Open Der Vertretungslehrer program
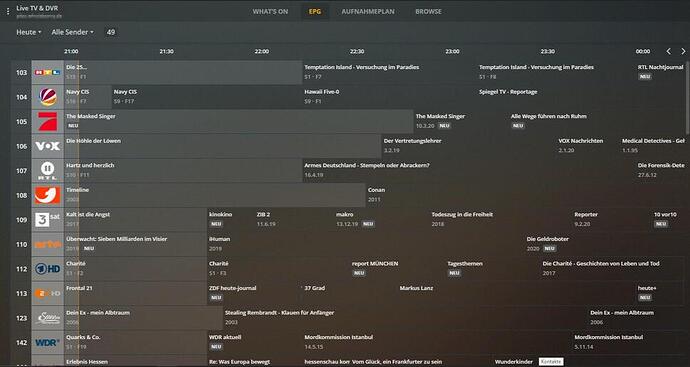The image size is (690, 367). pyautogui.click(x=469, y=146)
